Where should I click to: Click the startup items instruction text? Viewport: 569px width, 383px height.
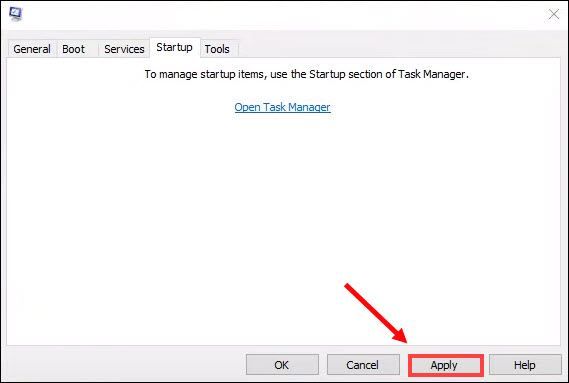(307, 74)
